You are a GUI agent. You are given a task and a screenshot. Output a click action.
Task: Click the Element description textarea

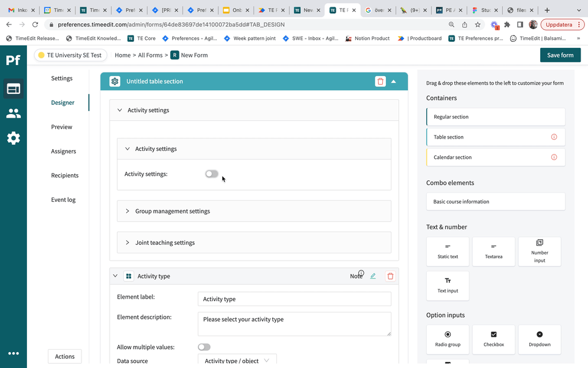(x=295, y=324)
